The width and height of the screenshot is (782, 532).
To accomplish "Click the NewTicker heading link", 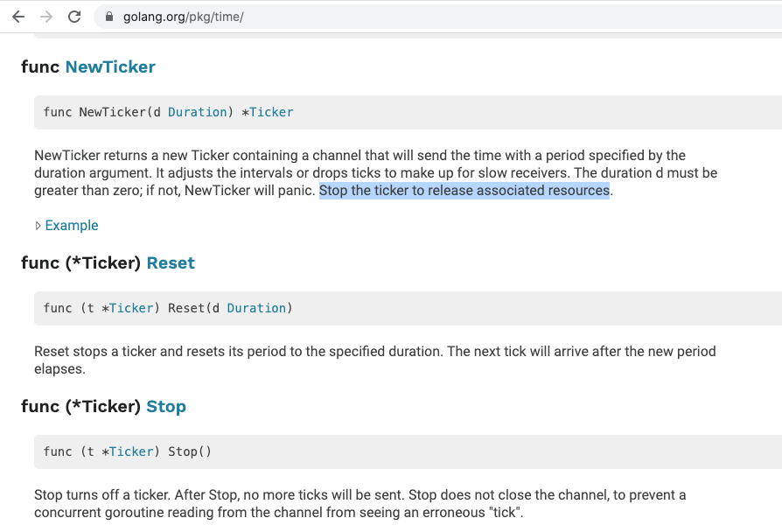I will (110, 66).
